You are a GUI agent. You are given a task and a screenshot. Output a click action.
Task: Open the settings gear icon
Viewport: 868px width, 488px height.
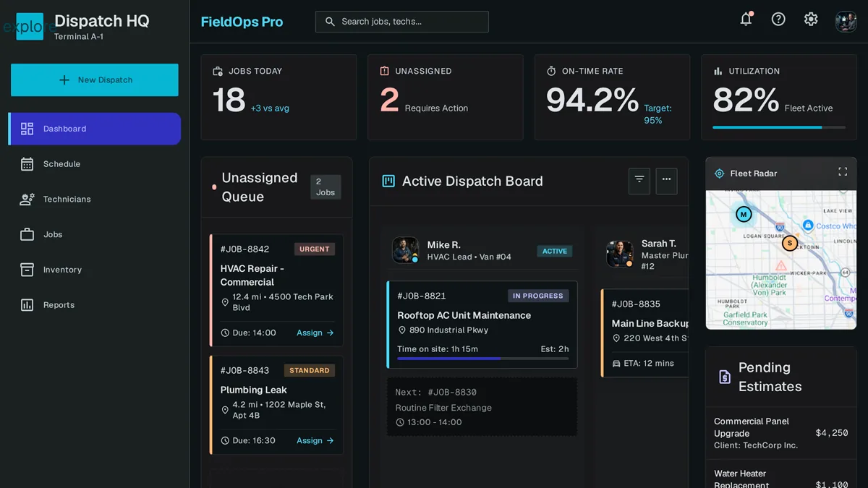[811, 20]
